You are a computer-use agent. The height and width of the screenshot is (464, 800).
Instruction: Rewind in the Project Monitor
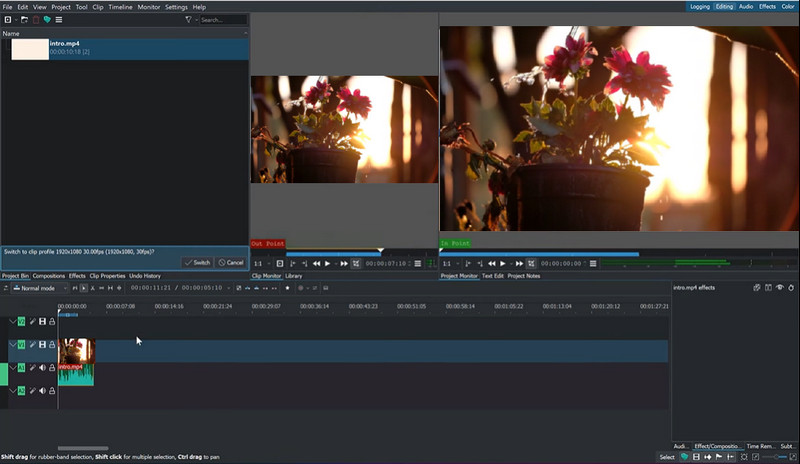pos(491,263)
